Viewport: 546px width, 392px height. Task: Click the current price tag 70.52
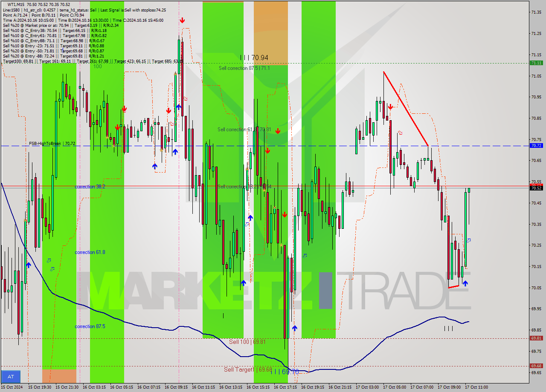click(x=536, y=188)
